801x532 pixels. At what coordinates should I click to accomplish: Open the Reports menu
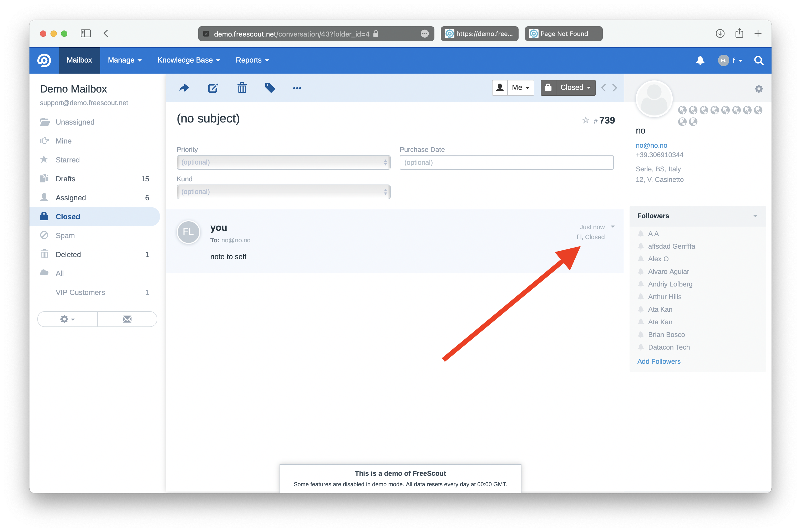252,60
